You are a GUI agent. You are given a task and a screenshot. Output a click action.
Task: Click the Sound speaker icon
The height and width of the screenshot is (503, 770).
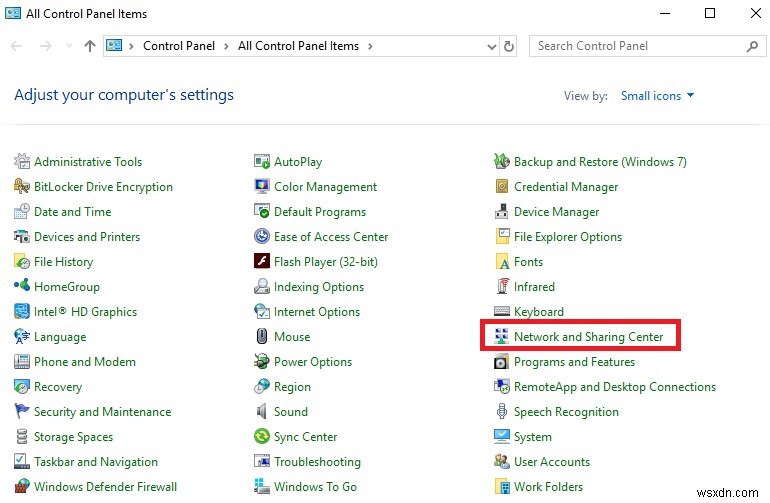(262, 412)
